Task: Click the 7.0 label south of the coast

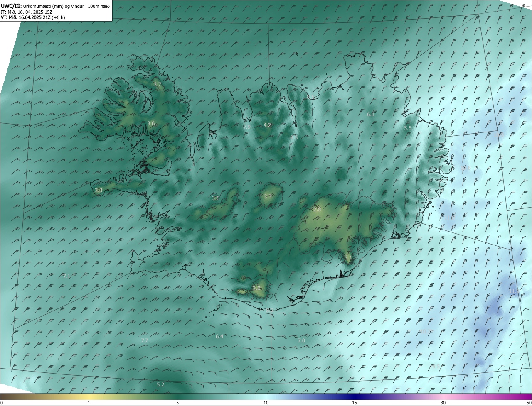Action: (301, 340)
